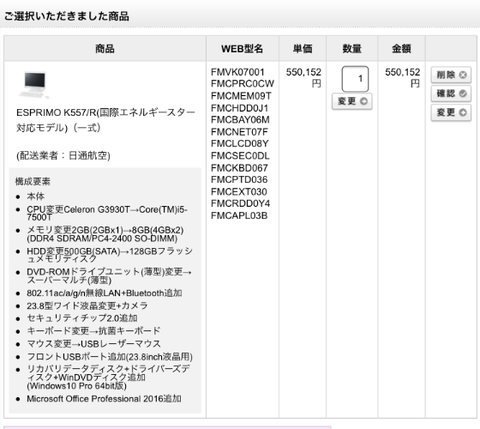This screenshot has height=429, width=480.
Task: Click 変更 button below 確認
Action: 451,113
